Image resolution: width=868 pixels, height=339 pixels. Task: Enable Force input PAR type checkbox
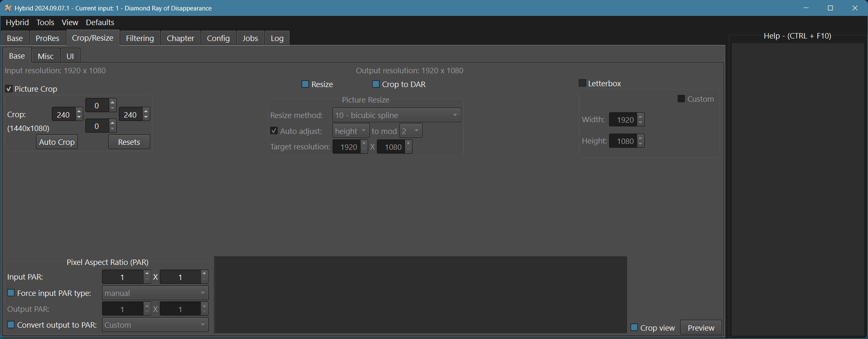(x=11, y=293)
